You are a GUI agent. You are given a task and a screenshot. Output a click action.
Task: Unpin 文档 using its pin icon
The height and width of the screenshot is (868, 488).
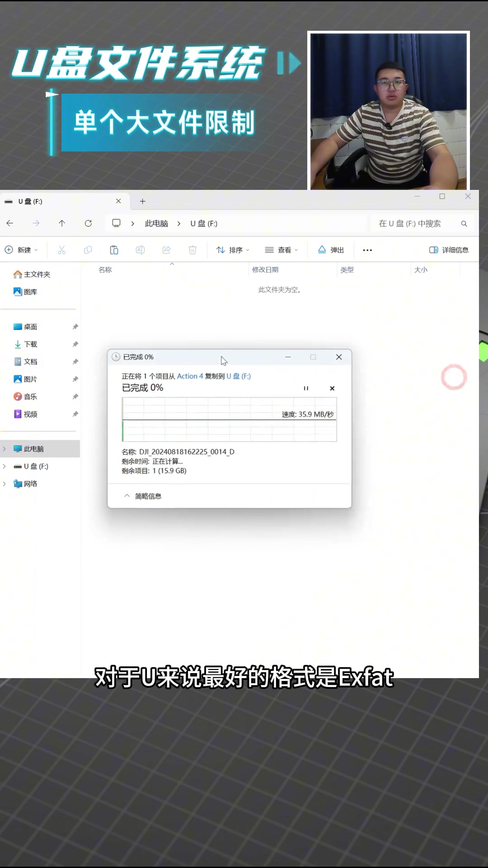(x=75, y=362)
